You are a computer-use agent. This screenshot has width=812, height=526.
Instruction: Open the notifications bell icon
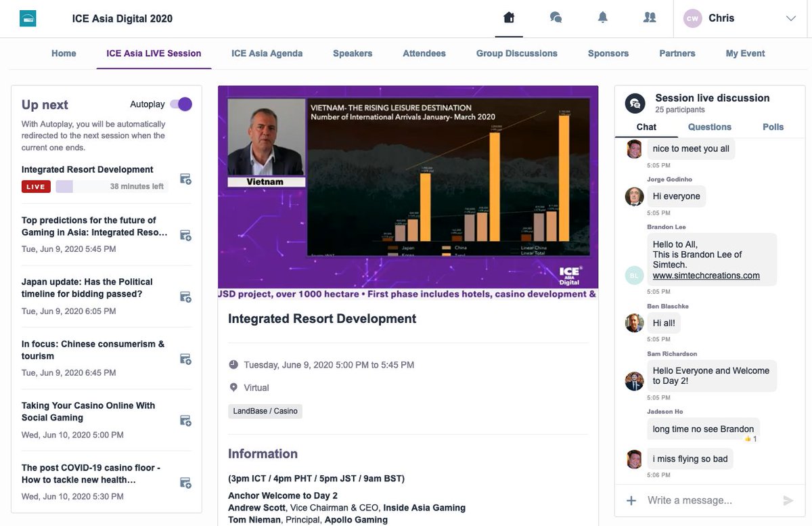(x=603, y=18)
